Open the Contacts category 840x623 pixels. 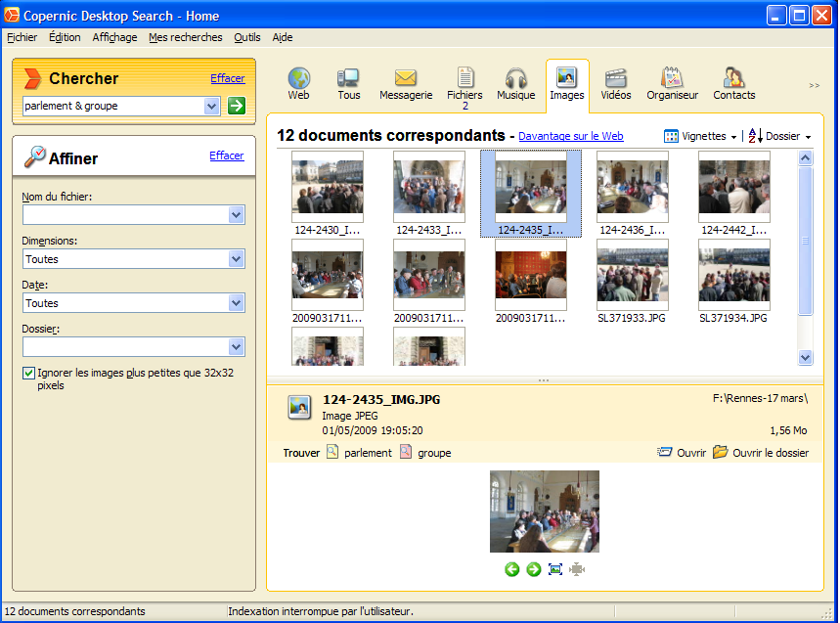(733, 83)
